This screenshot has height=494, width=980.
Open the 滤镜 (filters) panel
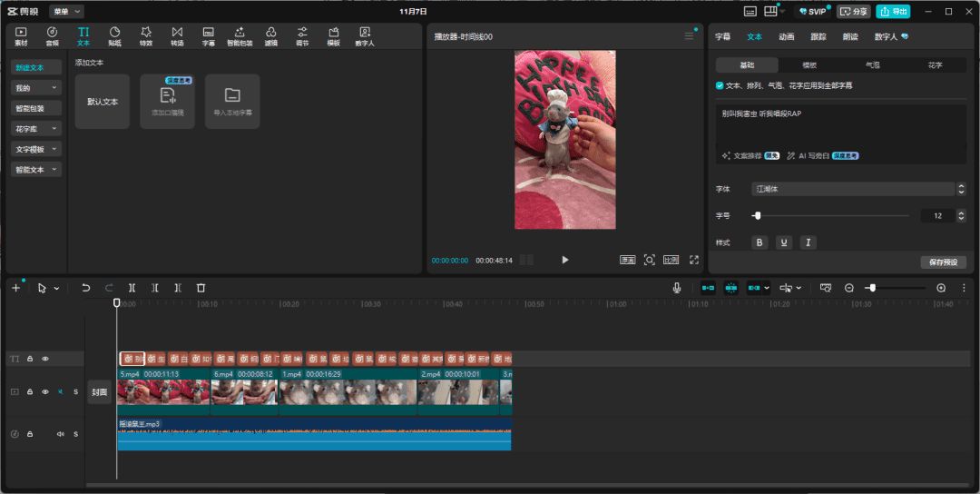click(x=270, y=36)
